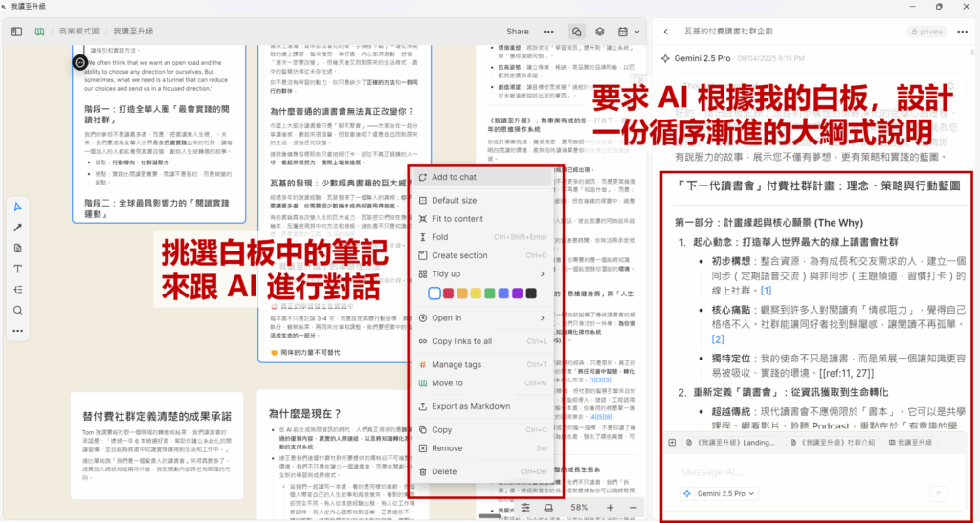Choose Export as Markdown
Screen dimensions: 980x523
point(482,406)
